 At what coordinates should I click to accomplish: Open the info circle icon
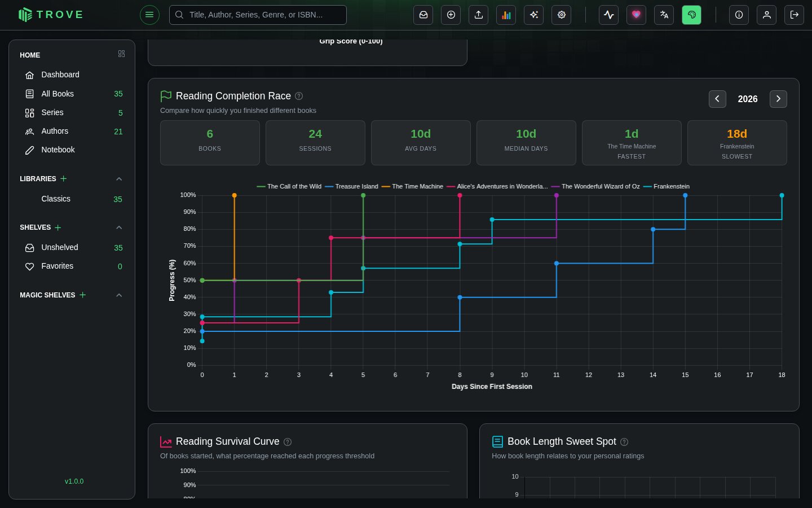click(739, 15)
